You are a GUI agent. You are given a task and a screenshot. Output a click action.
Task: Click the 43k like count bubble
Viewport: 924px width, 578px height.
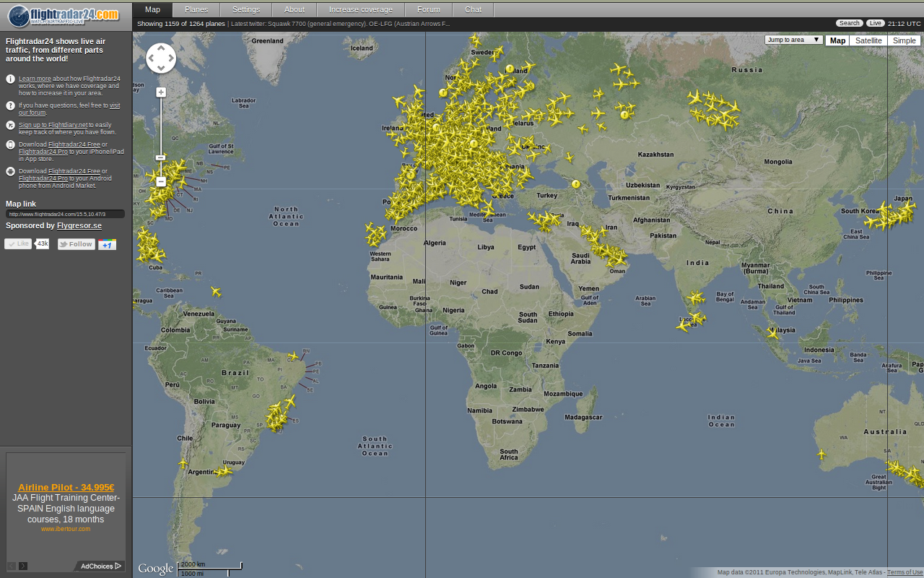pos(42,244)
